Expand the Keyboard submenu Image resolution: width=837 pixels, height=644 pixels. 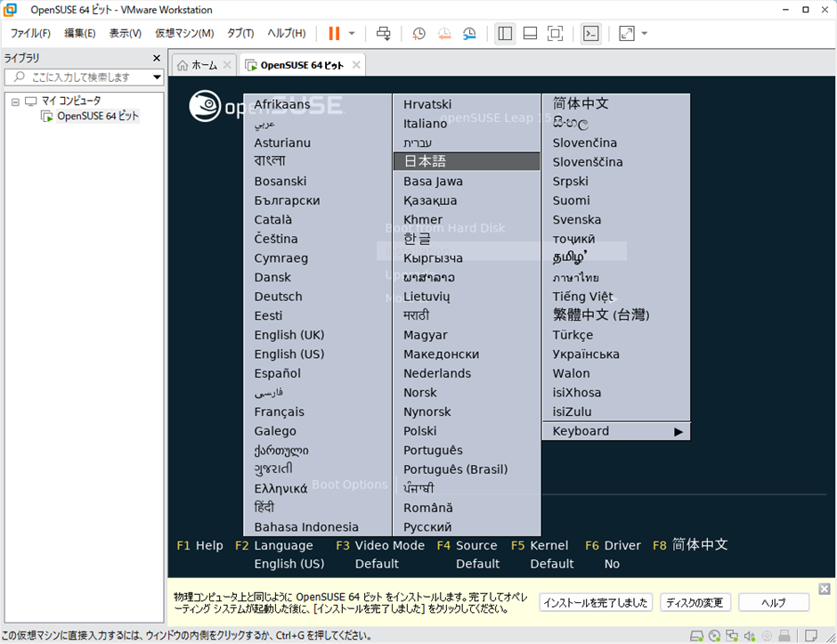(x=615, y=431)
